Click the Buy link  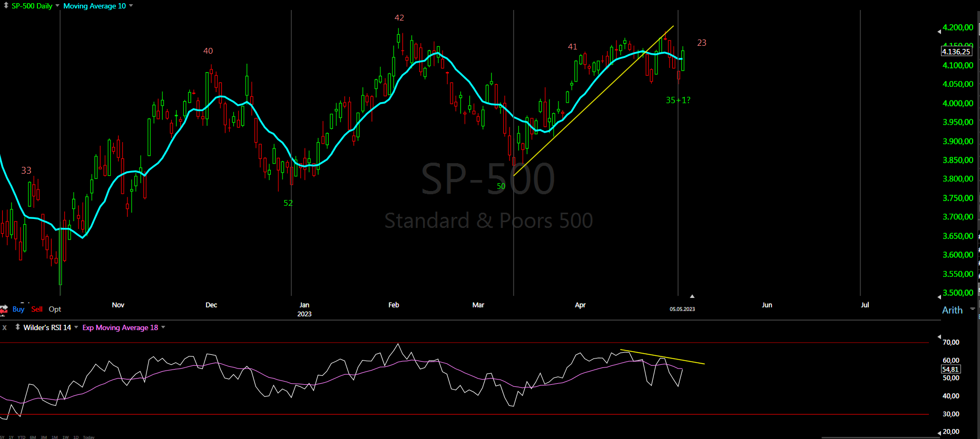[x=18, y=309]
